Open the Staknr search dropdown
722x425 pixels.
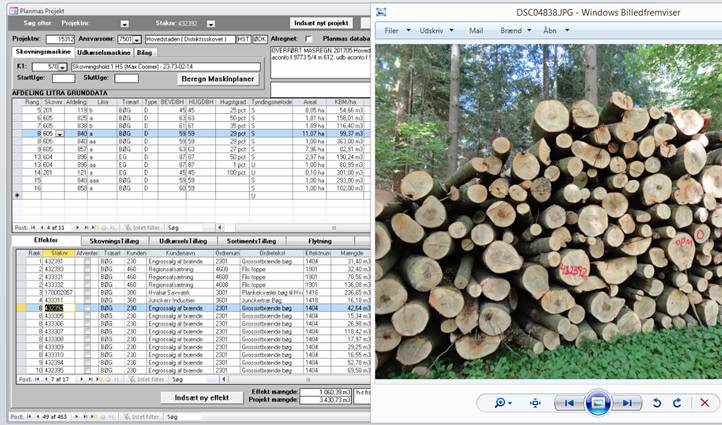coord(210,23)
